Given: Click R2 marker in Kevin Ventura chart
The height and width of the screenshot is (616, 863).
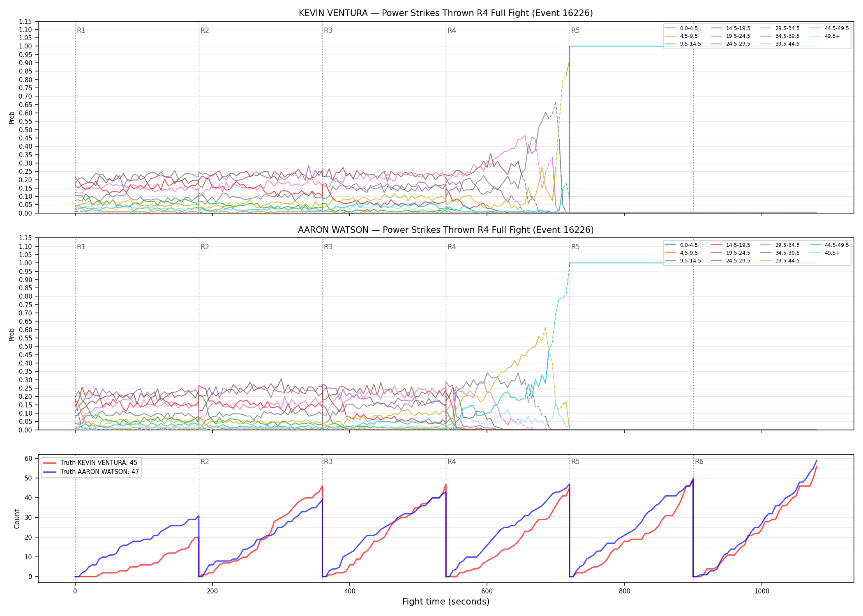Looking at the screenshot, I should (x=205, y=30).
